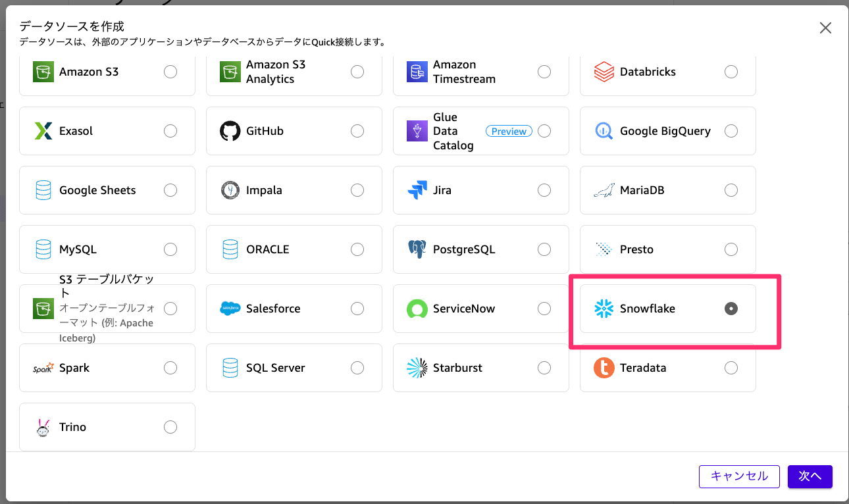Click the PostgreSQL elephant icon
This screenshot has width=849, height=504.
point(417,249)
